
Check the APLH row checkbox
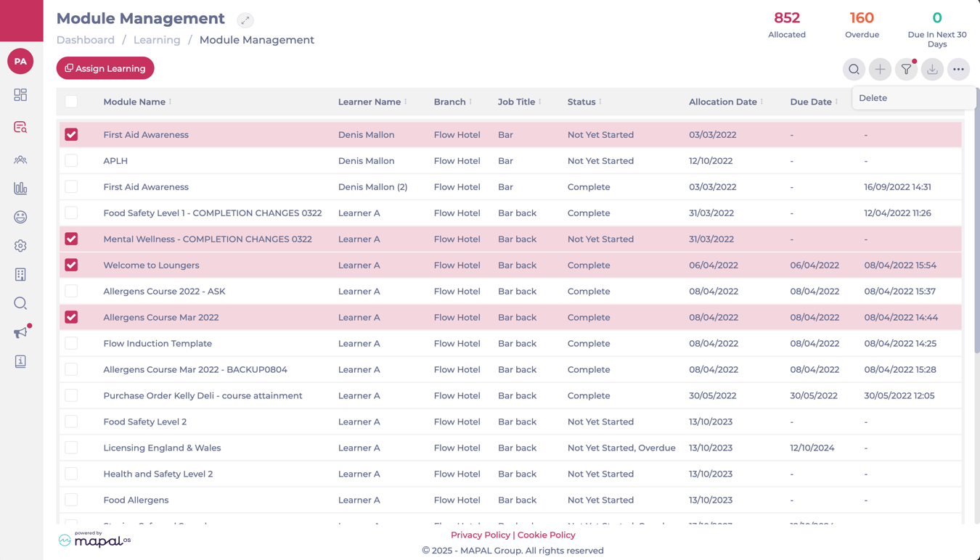point(71,160)
